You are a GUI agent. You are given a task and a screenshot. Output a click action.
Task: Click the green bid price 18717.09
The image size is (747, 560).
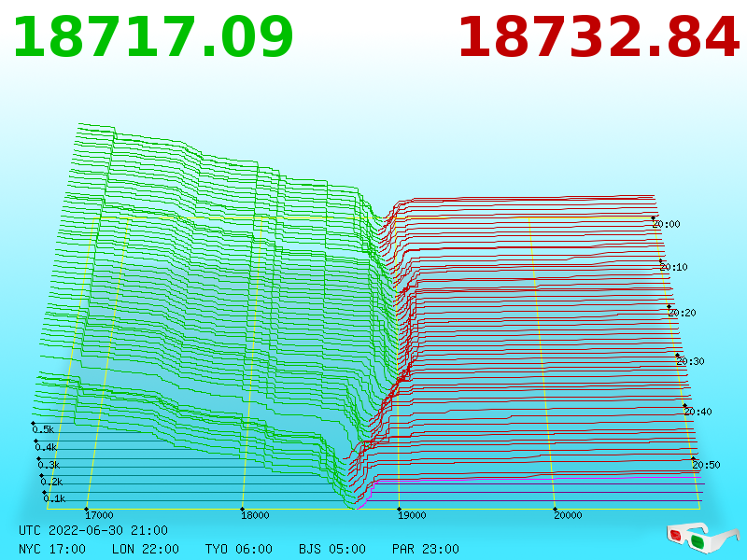153,37
